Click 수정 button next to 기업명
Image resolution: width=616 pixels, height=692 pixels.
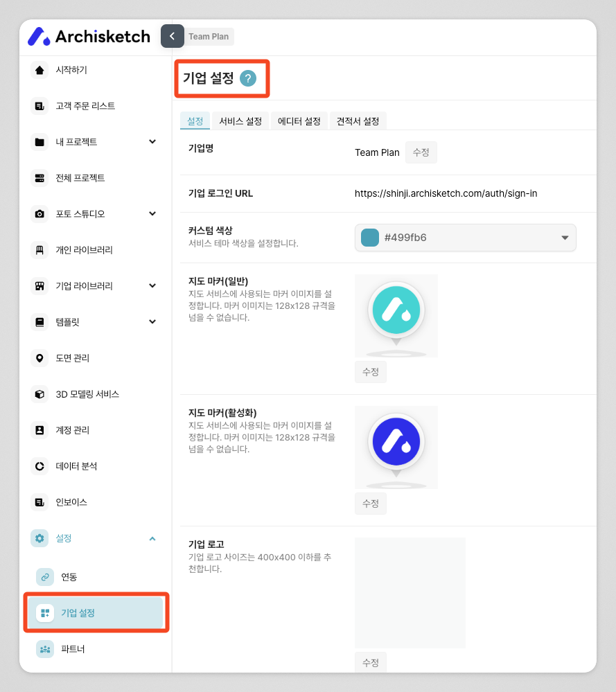tap(421, 152)
